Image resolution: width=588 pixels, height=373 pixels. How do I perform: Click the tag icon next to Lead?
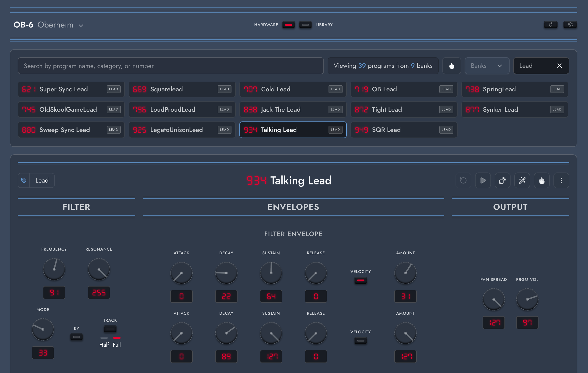pyautogui.click(x=24, y=180)
